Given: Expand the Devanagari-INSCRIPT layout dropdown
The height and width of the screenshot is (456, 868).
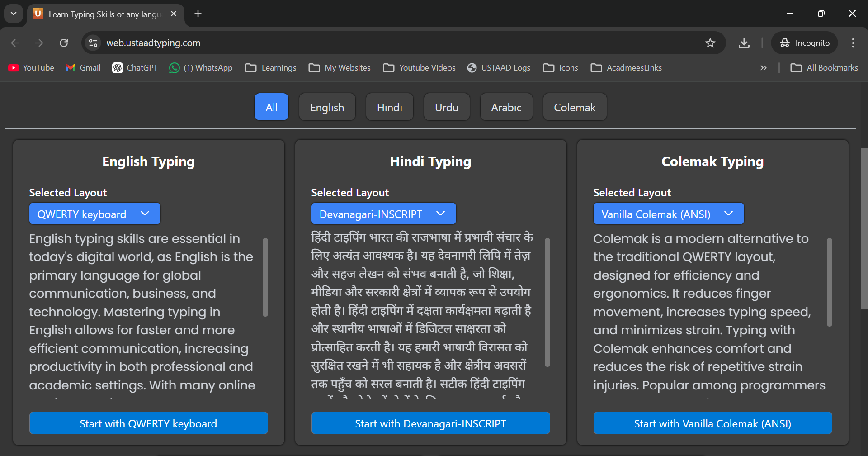Looking at the screenshot, I should 383,214.
